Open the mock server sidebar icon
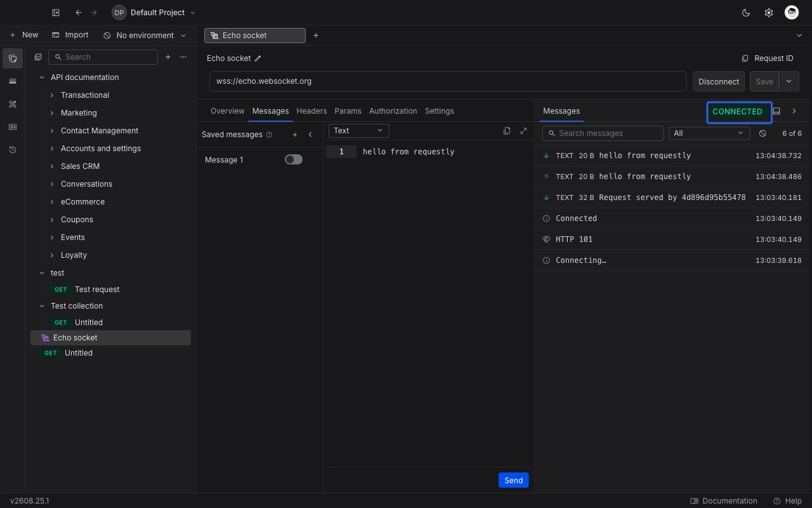This screenshot has width=812, height=508. click(13, 127)
